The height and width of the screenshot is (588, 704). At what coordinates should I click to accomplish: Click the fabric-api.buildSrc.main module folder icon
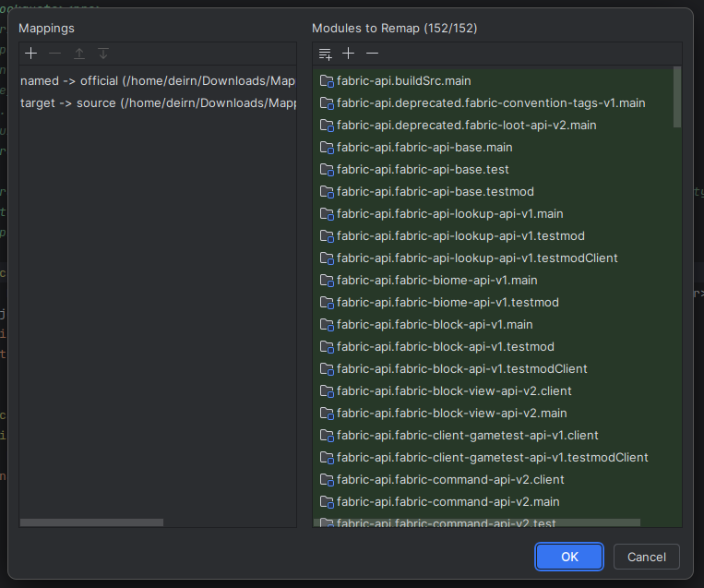point(326,81)
